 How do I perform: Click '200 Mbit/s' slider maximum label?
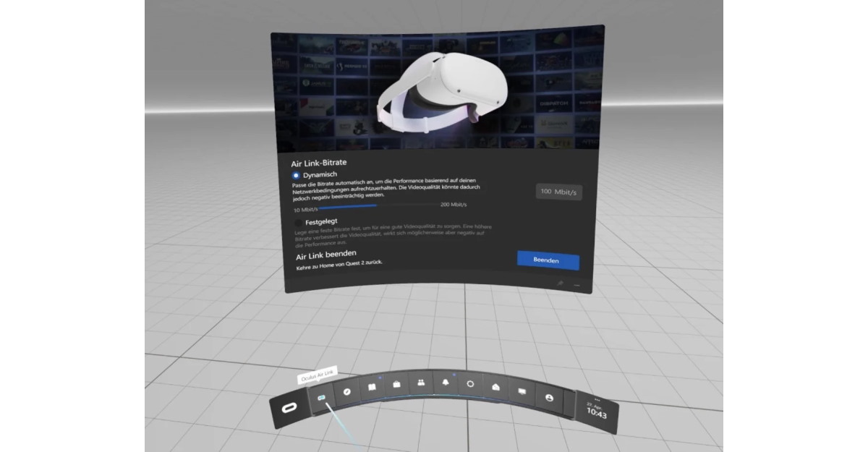[x=454, y=205]
